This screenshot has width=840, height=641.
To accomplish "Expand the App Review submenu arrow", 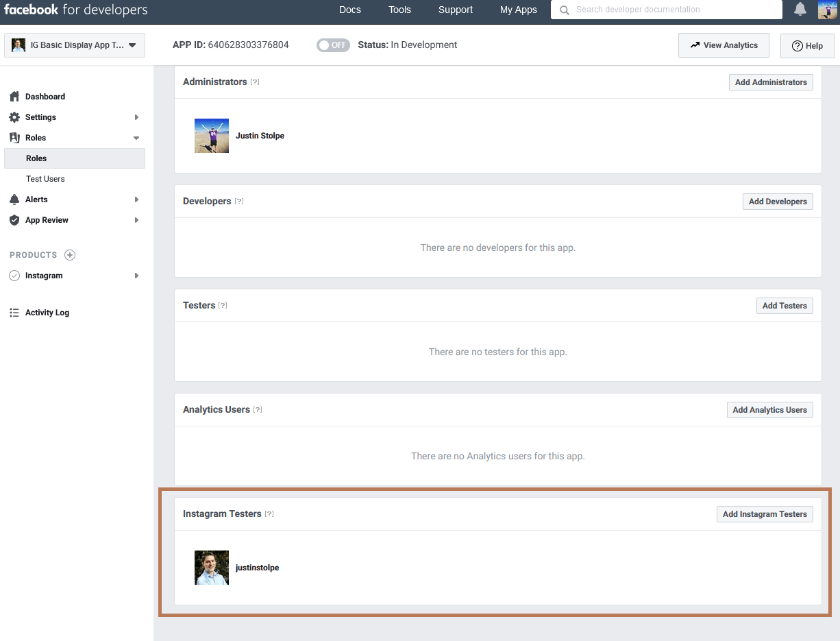I will (x=136, y=220).
